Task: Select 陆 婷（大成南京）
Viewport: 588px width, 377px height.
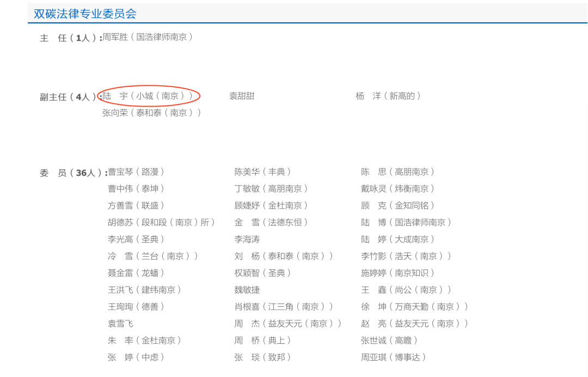Action: coord(397,239)
